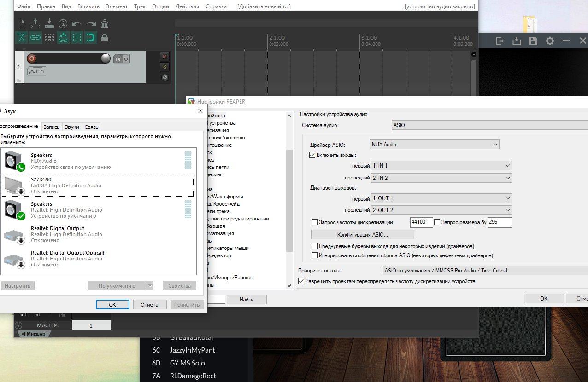The width and height of the screenshot is (588, 382).
Task: Mute track 1 with the M button
Action: coord(165,57)
